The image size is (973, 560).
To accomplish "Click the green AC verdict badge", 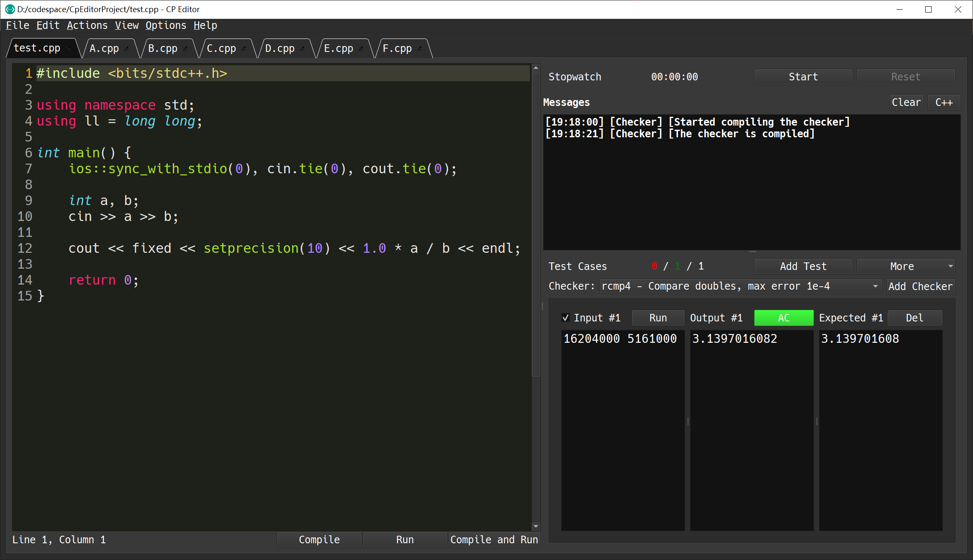I will [783, 318].
